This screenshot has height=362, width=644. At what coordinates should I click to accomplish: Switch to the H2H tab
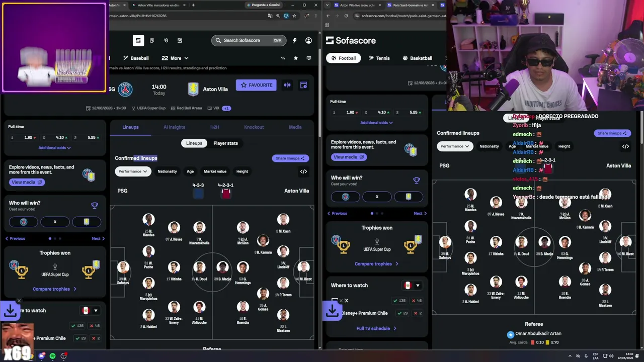(214, 127)
